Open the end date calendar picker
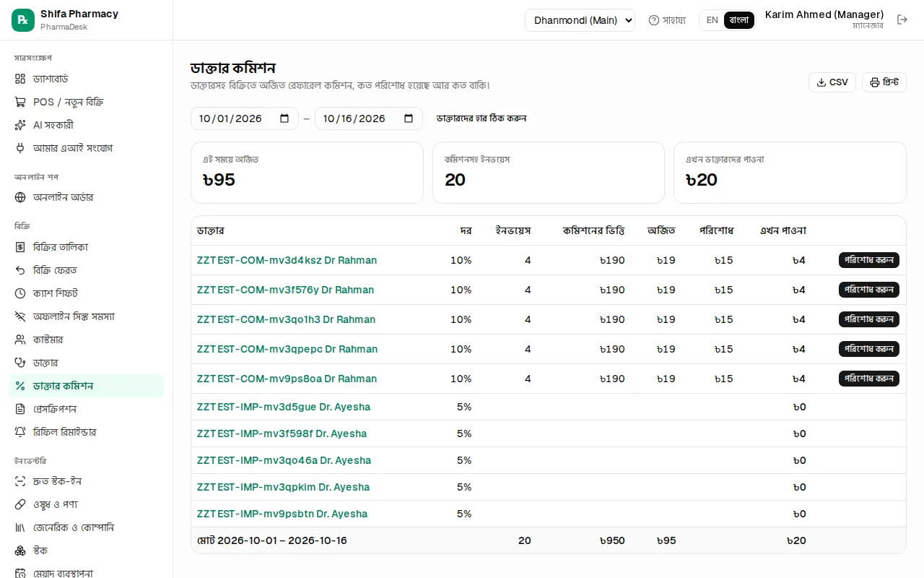 click(x=409, y=118)
